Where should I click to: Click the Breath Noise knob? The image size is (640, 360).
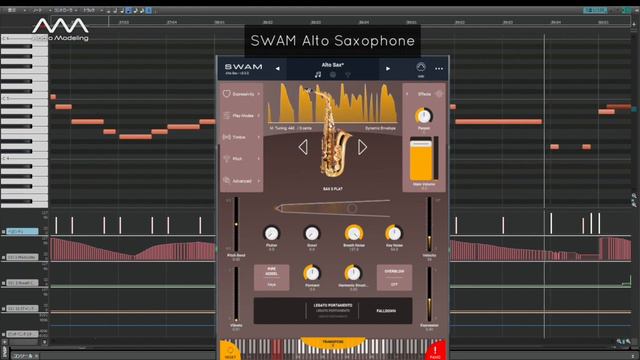tap(354, 233)
